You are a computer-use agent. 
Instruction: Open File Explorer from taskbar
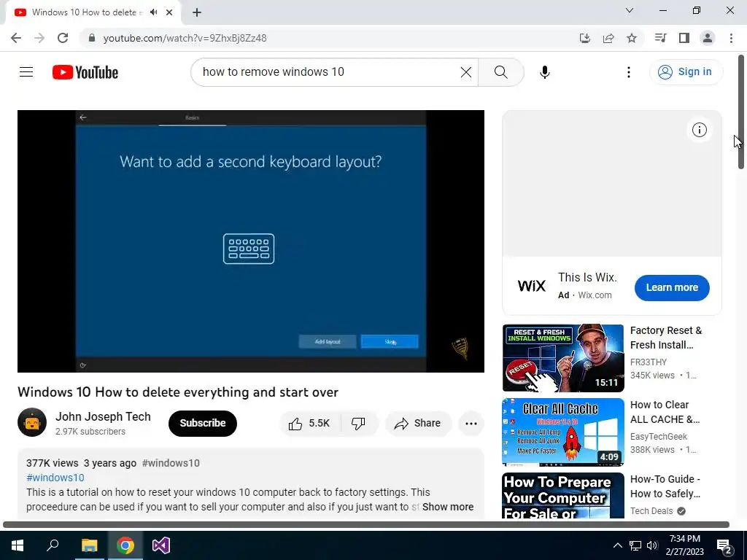point(89,545)
